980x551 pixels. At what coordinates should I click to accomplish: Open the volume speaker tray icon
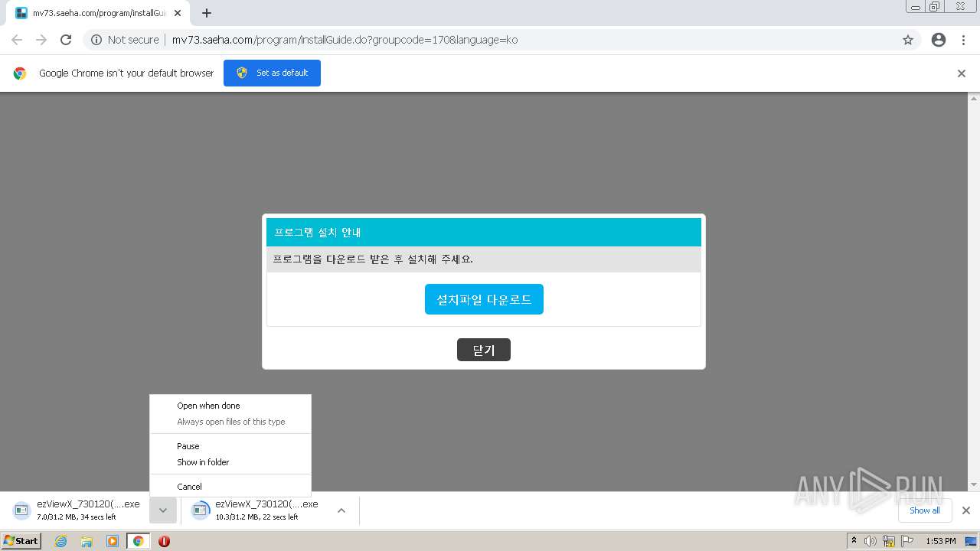coord(871,541)
